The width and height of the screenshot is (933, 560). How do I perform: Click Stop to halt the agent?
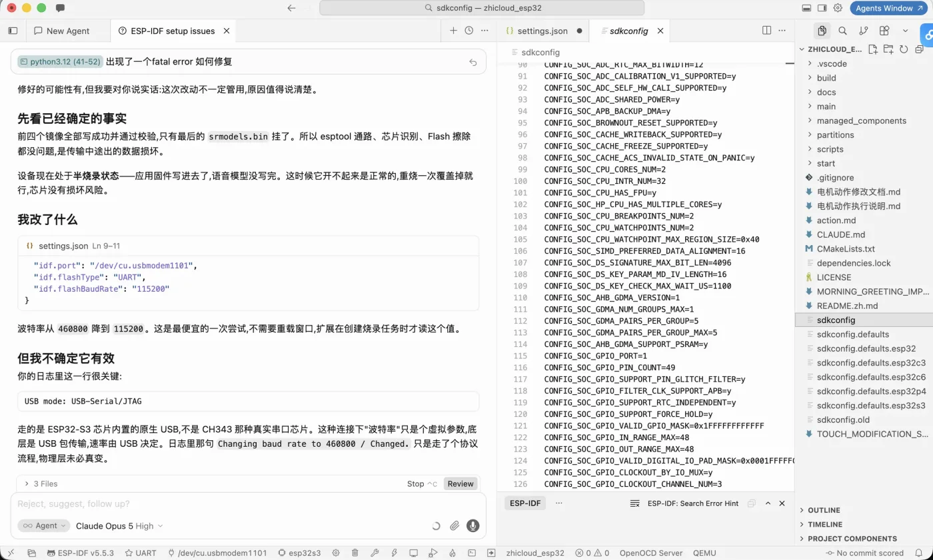422,483
